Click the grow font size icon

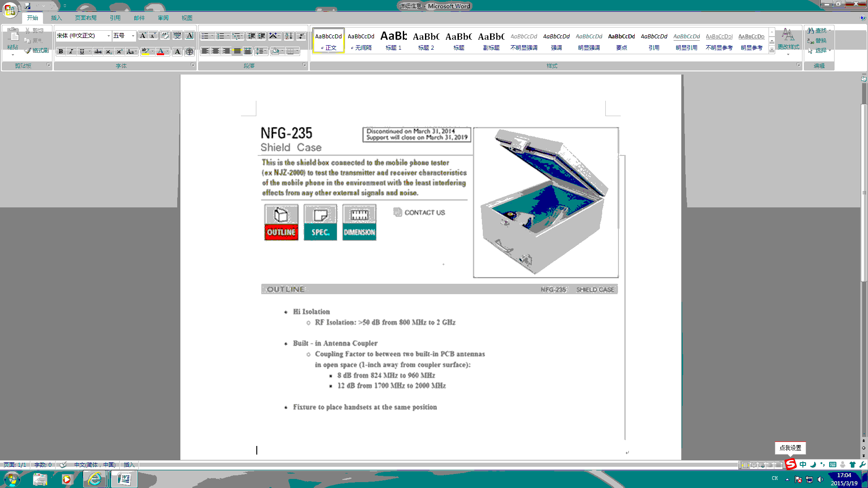[143, 36]
